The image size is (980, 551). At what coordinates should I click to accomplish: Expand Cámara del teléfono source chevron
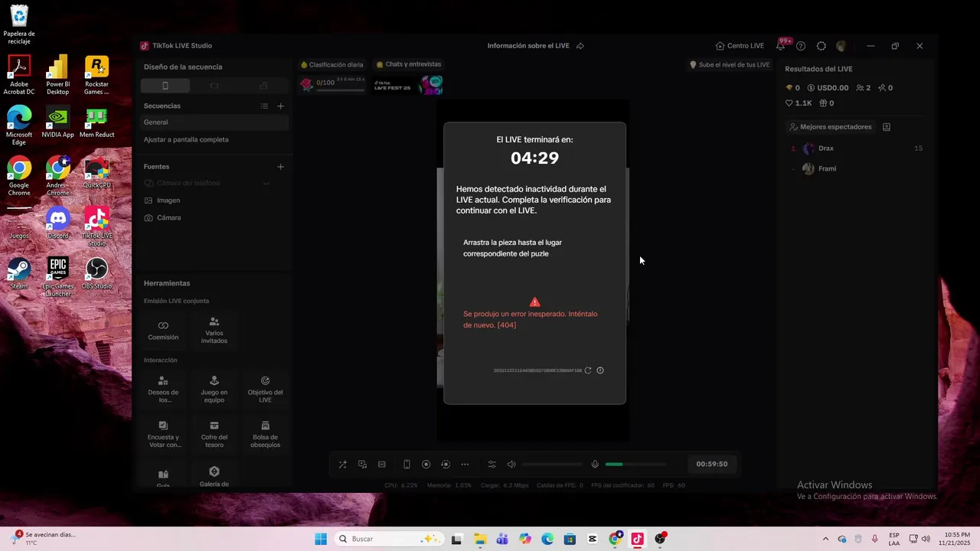point(266,184)
